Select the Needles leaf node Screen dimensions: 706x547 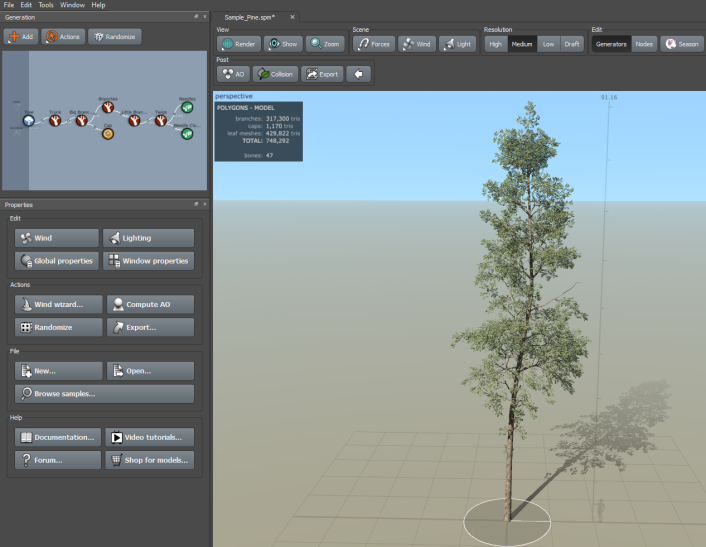pos(187,108)
